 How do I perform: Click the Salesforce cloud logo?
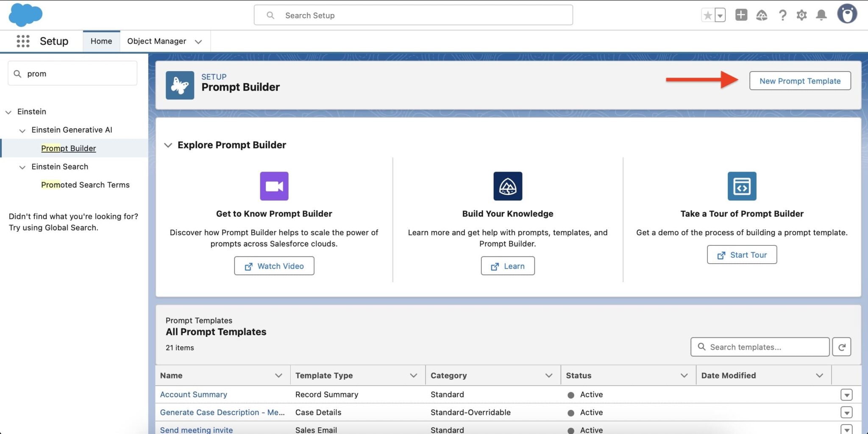25,15
